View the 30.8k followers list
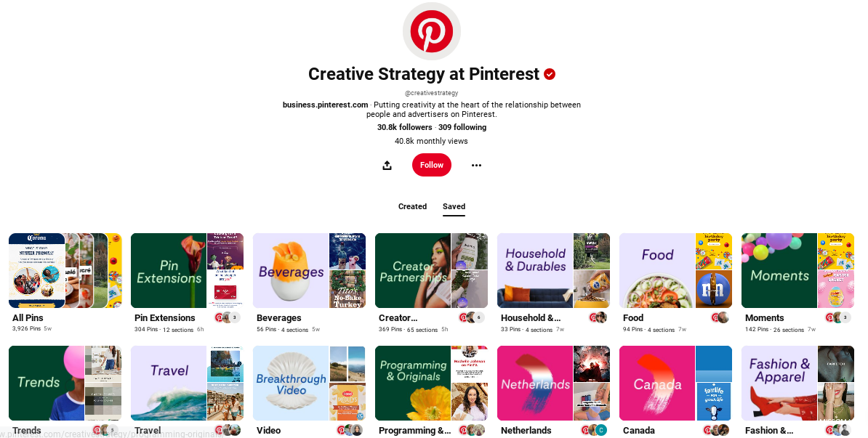Viewport: 868px width, 438px height. [x=405, y=127]
